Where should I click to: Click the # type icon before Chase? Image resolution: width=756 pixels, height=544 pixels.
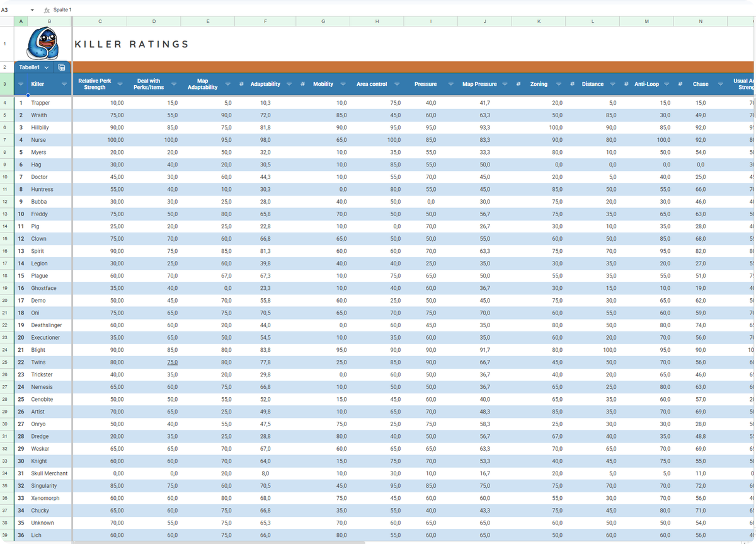point(680,84)
